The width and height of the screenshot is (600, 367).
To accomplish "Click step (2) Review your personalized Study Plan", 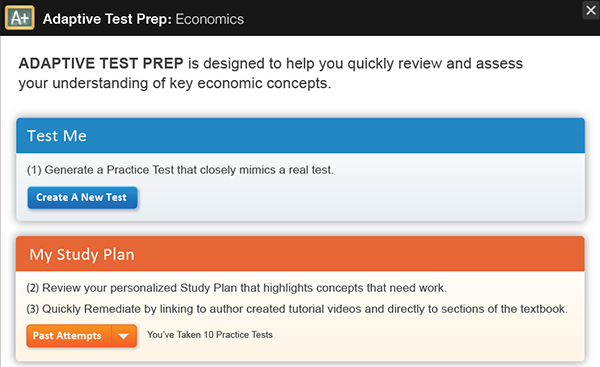I will (x=236, y=288).
